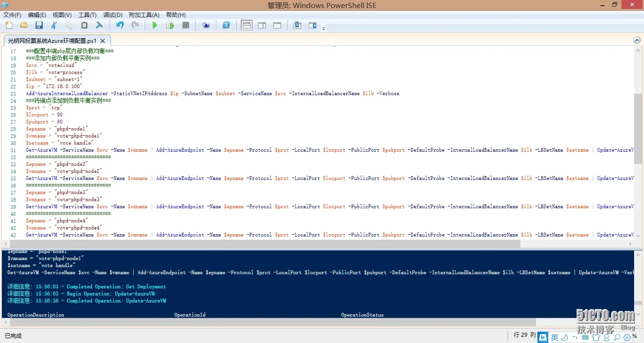Click line 23 Add-AzureInternalLoadBalancer command
Viewport: 644px width, 343px height.
(212, 93)
